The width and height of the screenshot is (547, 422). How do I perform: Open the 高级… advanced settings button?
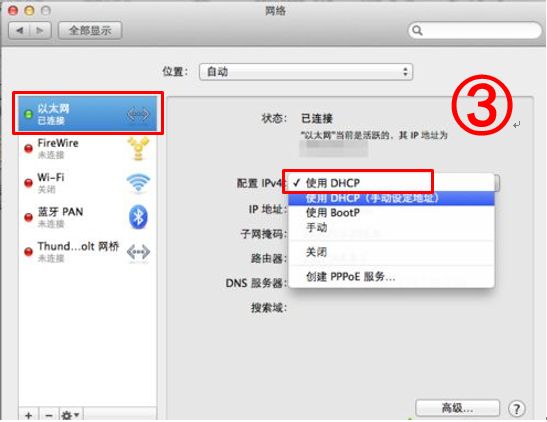click(457, 408)
